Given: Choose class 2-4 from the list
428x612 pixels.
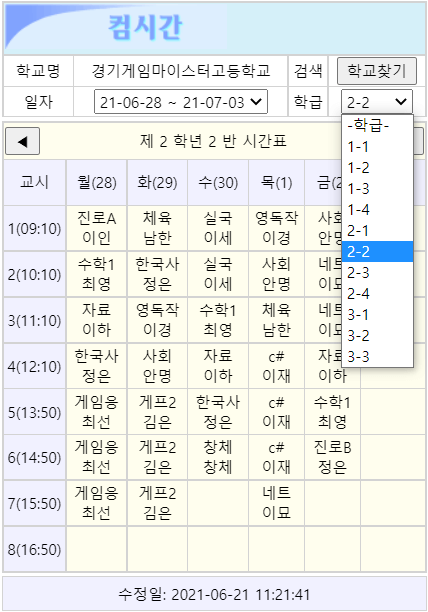Looking at the screenshot, I should 377,294.
